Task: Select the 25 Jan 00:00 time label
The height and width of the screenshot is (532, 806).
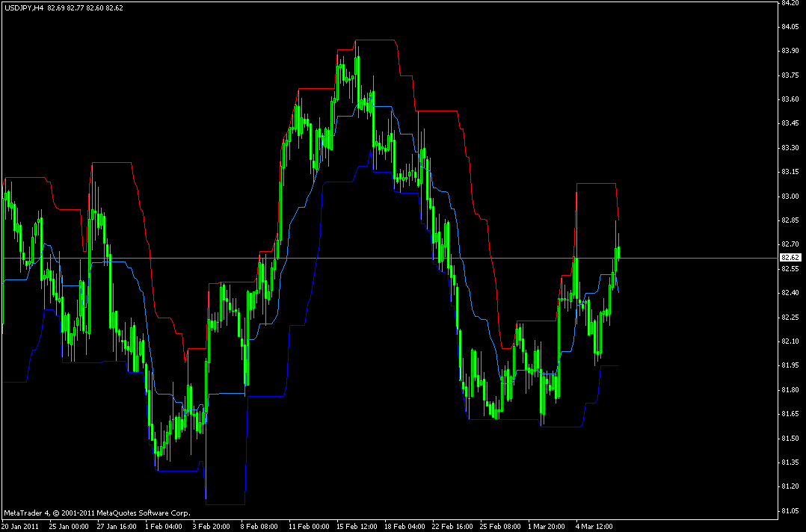Action: (x=69, y=527)
